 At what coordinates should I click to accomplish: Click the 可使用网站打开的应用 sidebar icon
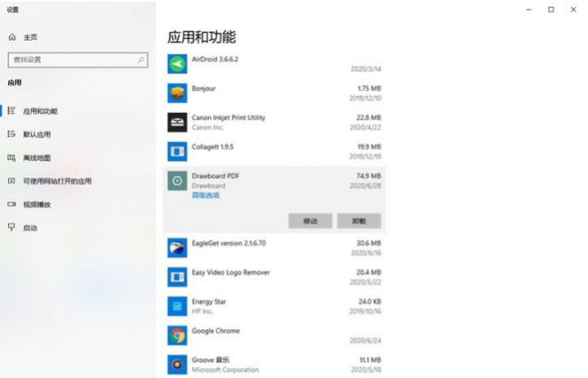(x=12, y=181)
